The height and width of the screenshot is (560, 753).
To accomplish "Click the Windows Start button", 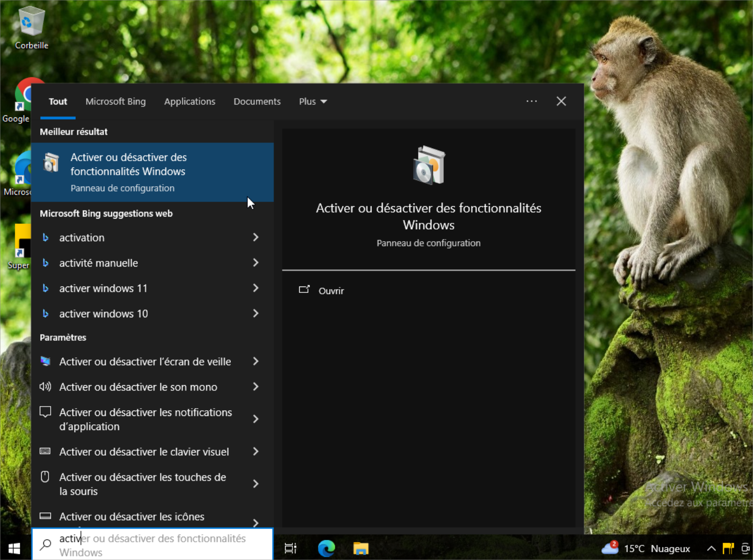I will (14, 548).
